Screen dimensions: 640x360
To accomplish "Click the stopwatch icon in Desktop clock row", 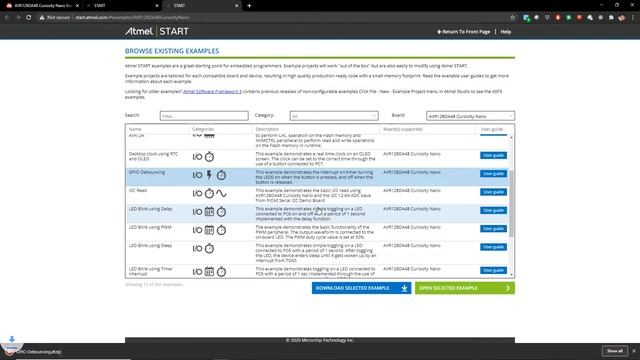I will tap(209, 157).
